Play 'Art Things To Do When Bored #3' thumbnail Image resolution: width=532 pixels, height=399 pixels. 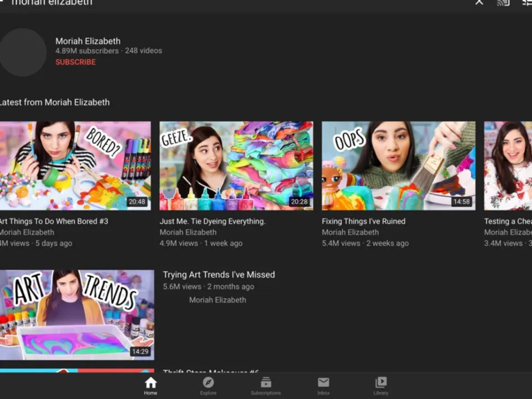click(74, 166)
